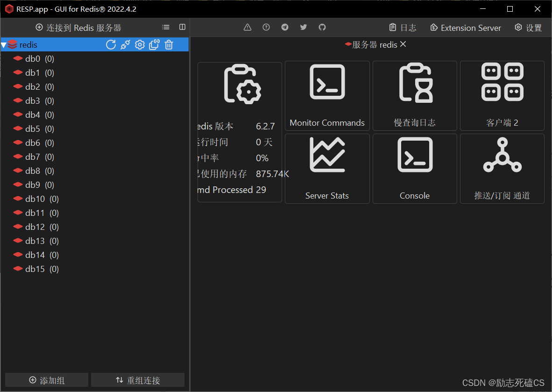Viewport: 552px width, 392px height.
Task: Open the Telegram channel icon
Action: click(x=285, y=27)
